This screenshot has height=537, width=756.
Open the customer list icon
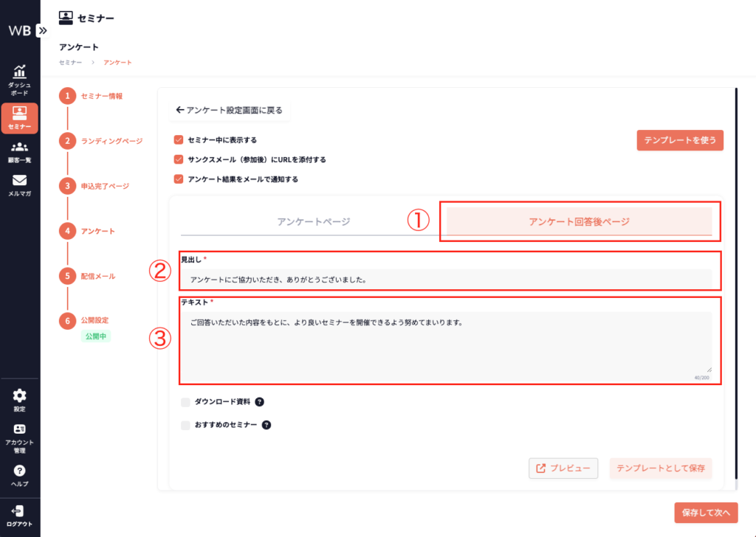click(20, 147)
